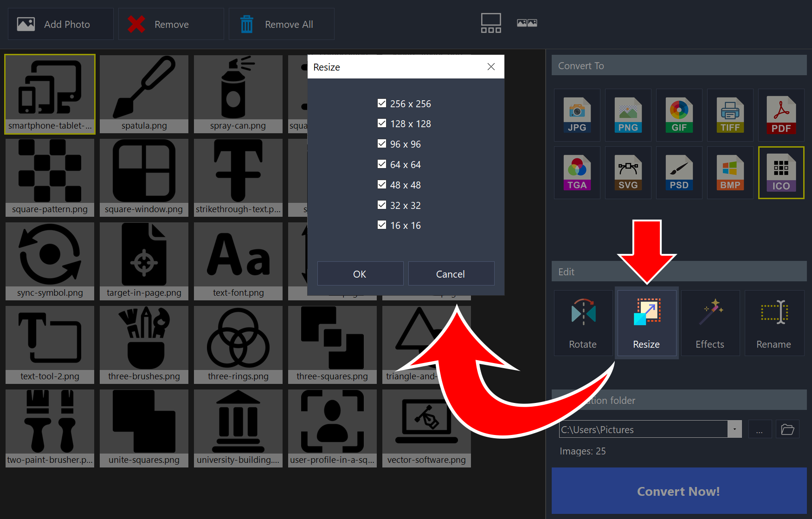Image resolution: width=812 pixels, height=519 pixels.
Task: Click Remove All to clear photos
Action: [x=282, y=24]
